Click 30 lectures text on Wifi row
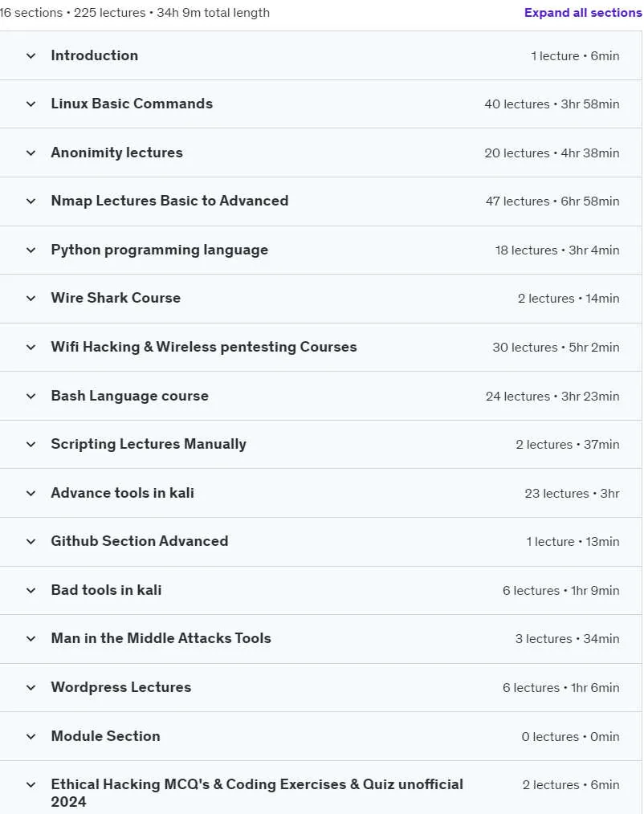The height and width of the screenshot is (814, 644). coord(524,348)
